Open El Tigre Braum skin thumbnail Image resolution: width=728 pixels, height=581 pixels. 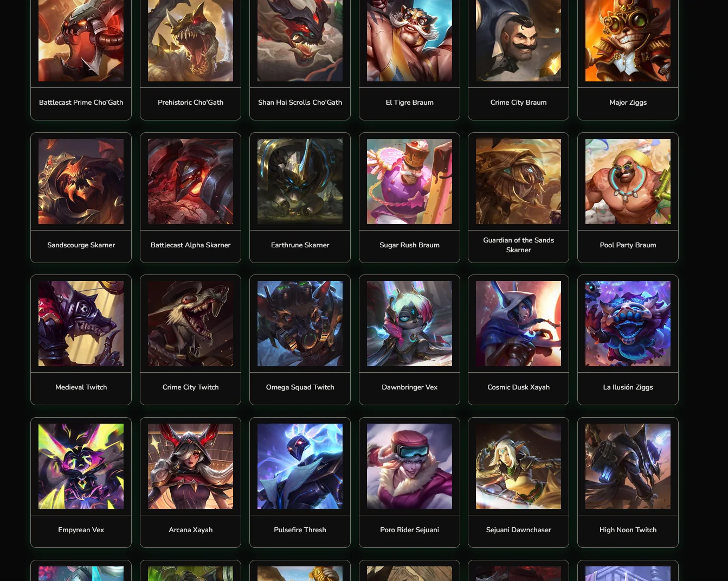(409, 41)
